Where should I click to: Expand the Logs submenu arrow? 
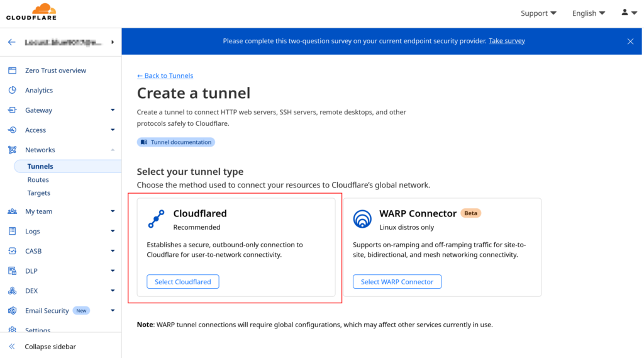tap(113, 231)
